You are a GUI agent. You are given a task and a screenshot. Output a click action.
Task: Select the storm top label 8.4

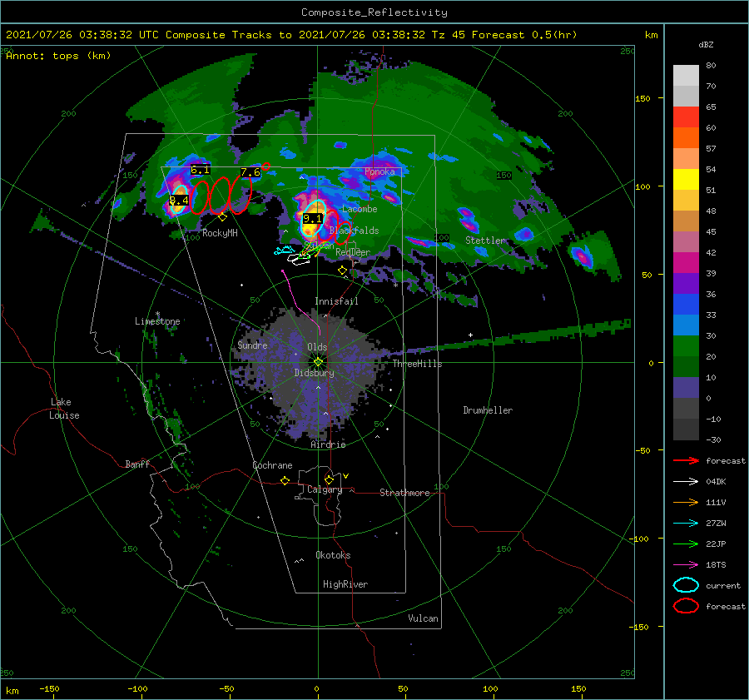point(179,201)
